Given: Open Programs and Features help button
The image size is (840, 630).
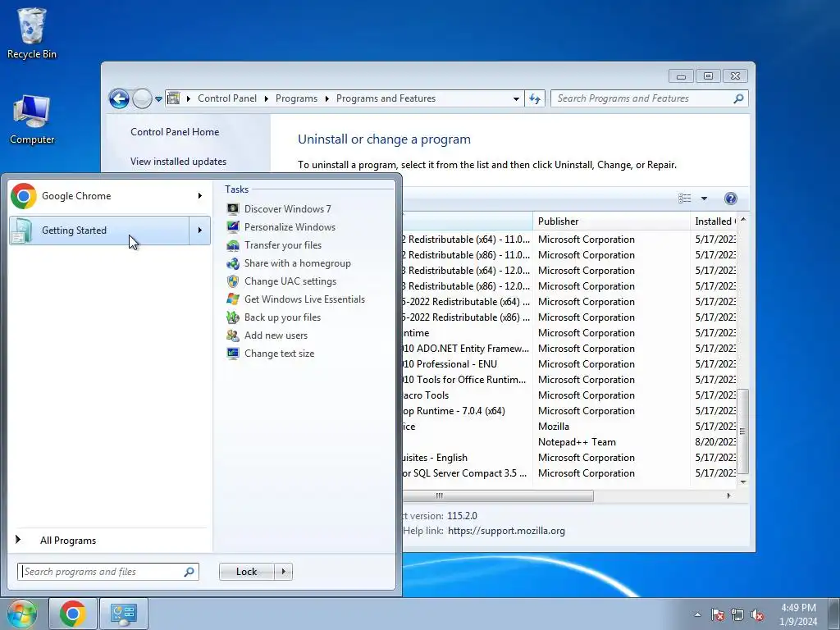Looking at the screenshot, I should click(730, 199).
